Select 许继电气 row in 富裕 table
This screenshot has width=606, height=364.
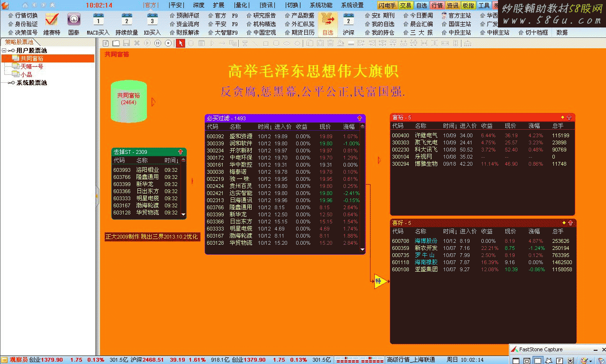tap(482, 135)
